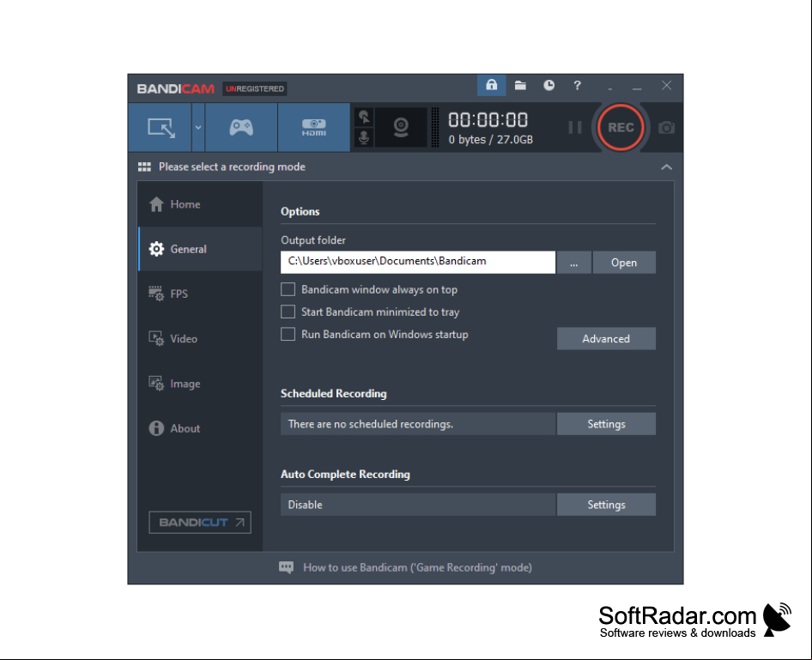Close the Bandicam window
The width and height of the screenshot is (812, 660).
pos(666,86)
